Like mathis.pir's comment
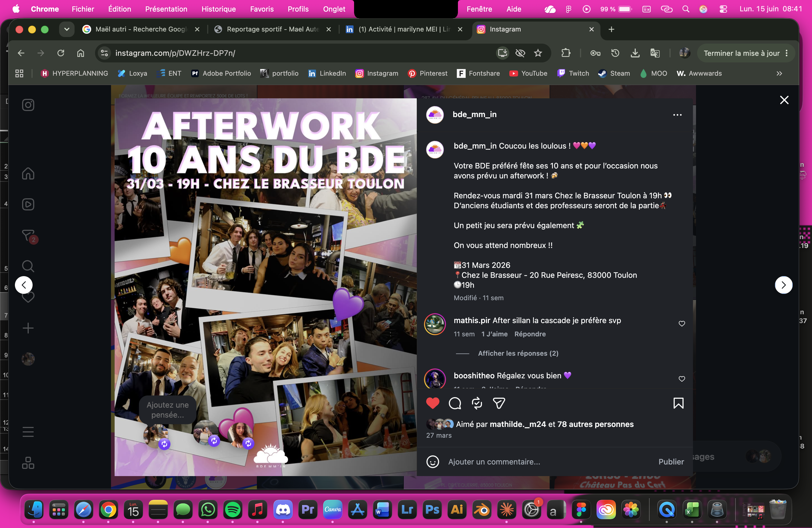This screenshot has height=528, width=812. tap(682, 324)
